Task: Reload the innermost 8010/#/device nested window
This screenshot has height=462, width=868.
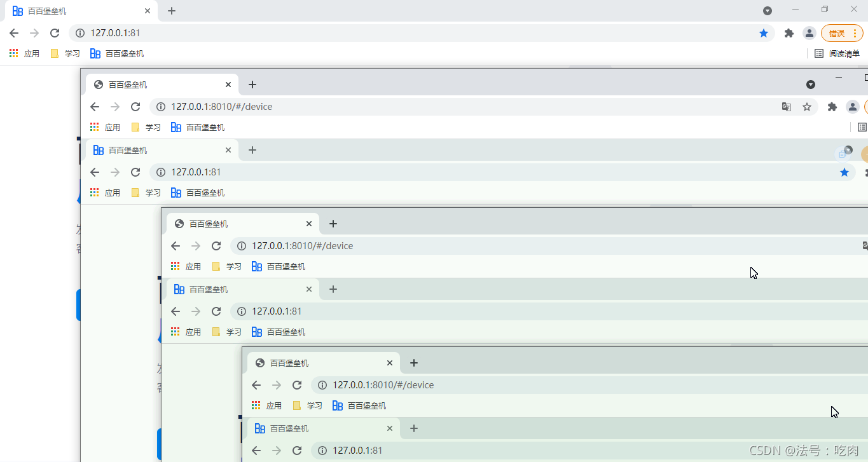Action: (297, 385)
